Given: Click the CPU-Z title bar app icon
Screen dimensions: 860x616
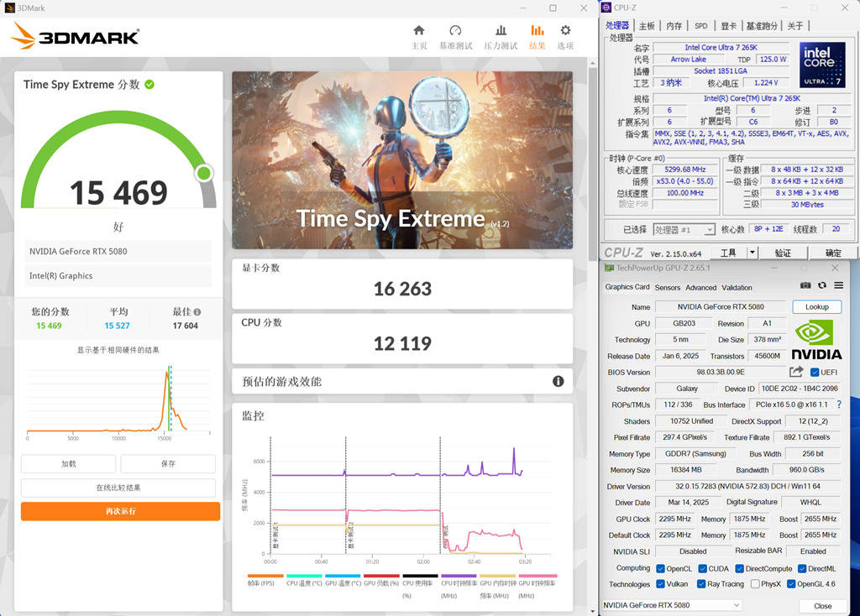Looking at the screenshot, I should pos(606,8).
